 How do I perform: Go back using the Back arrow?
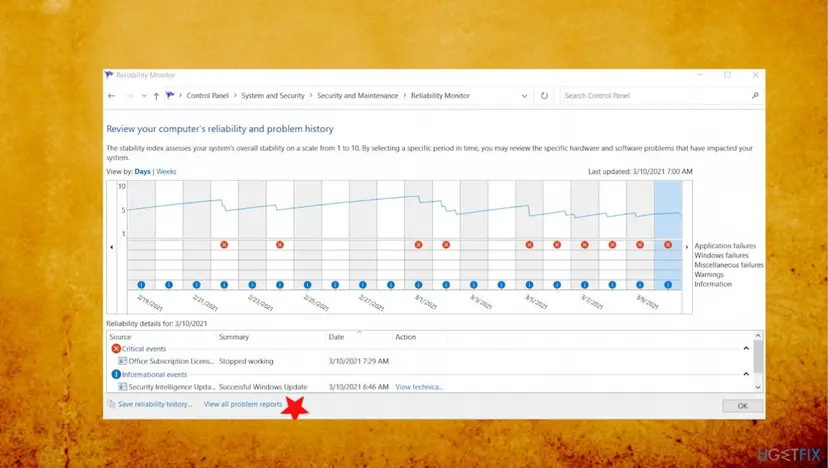pyautogui.click(x=111, y=96)
